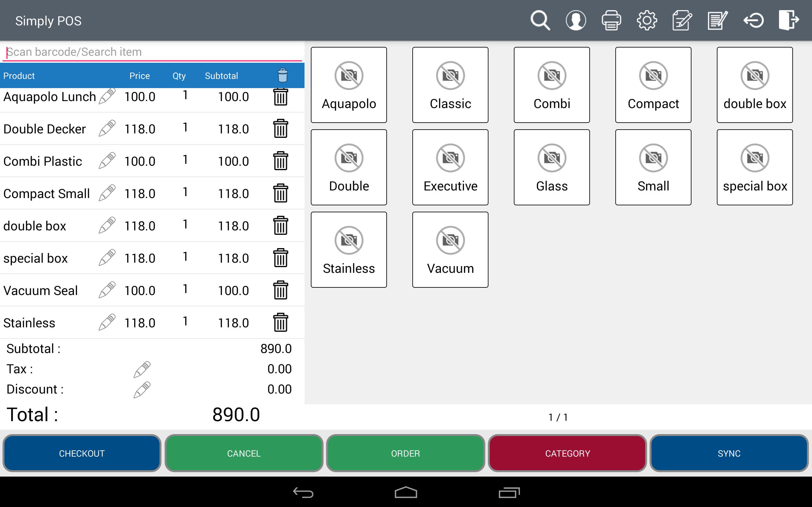Click edit pencil icon for tax amount

143,368
